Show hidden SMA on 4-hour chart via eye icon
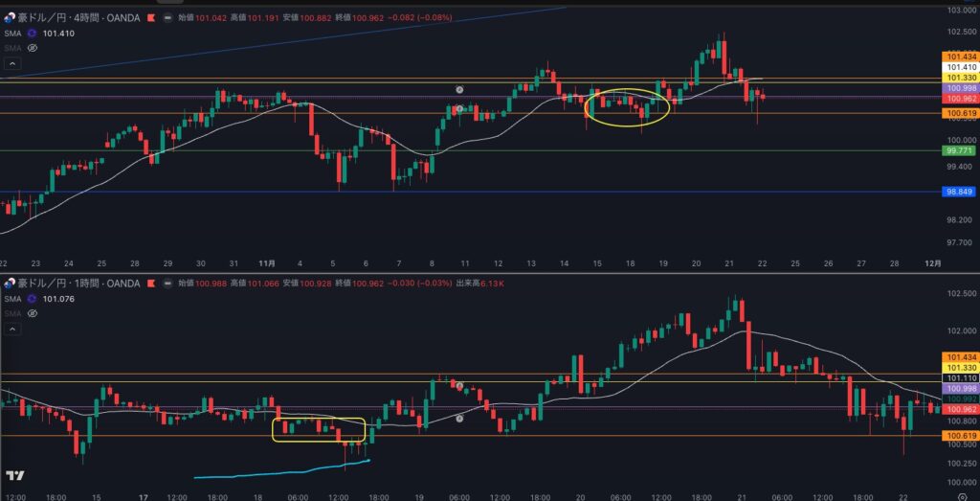This screenshot has height=501, width=980. 32,47
